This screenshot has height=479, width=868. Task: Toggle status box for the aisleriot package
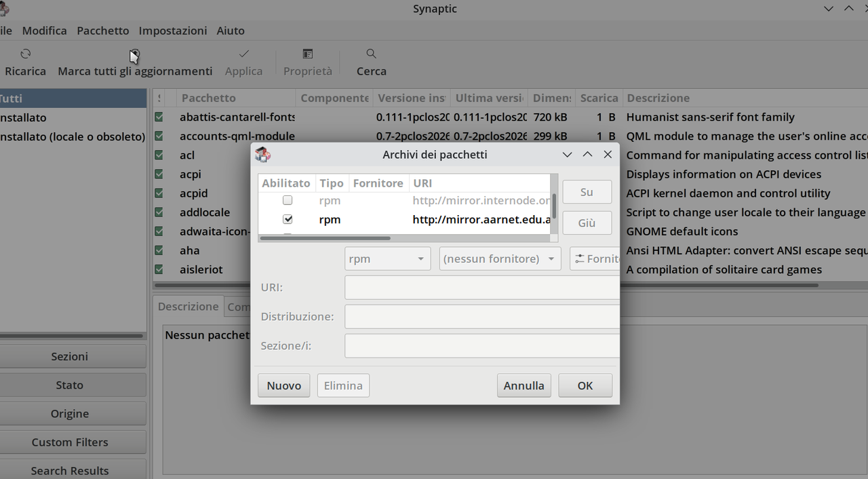[159, 269]
